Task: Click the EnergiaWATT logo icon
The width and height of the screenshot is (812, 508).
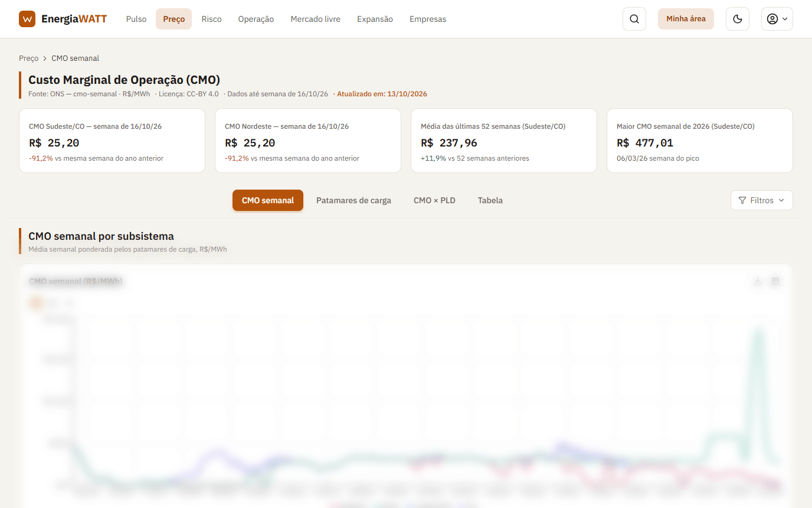Action: (x=27, y=19)
